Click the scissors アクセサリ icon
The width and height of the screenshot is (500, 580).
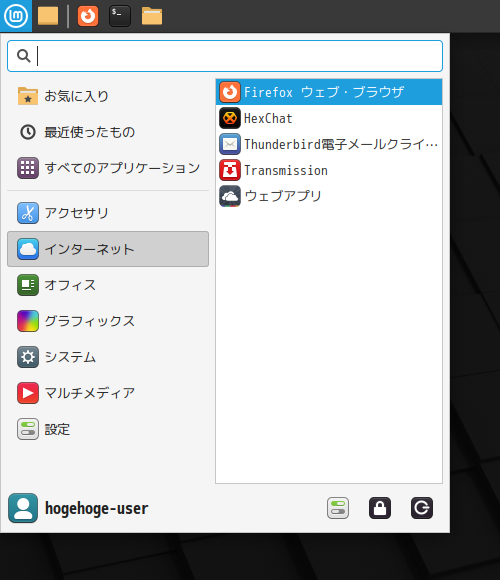pyautogui.click(x=28, y=213)
